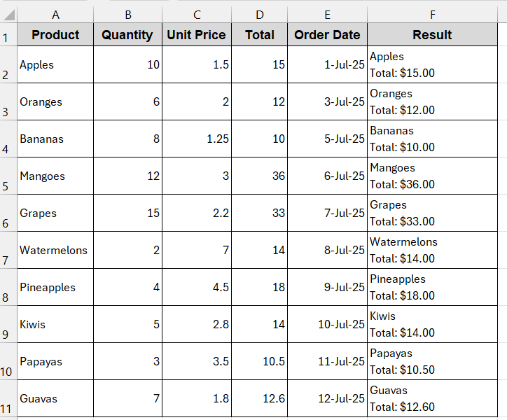The image size is (507, 420).
Task: Select column A header
Action: tap(55, 14)
